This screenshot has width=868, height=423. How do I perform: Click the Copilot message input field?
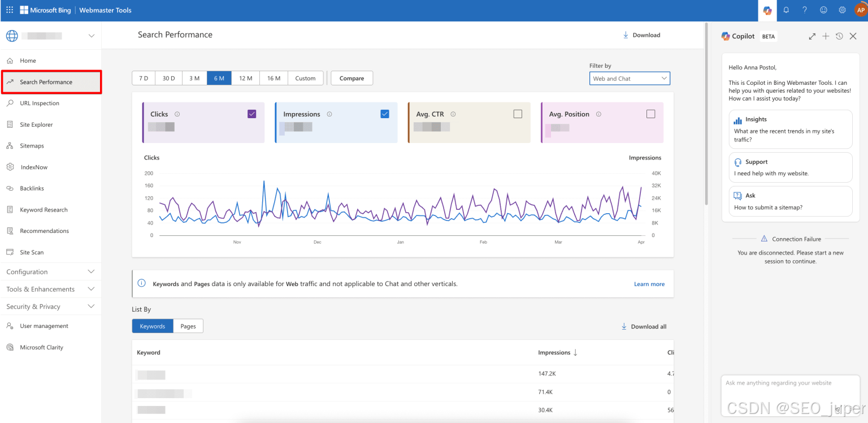(790, 396)
